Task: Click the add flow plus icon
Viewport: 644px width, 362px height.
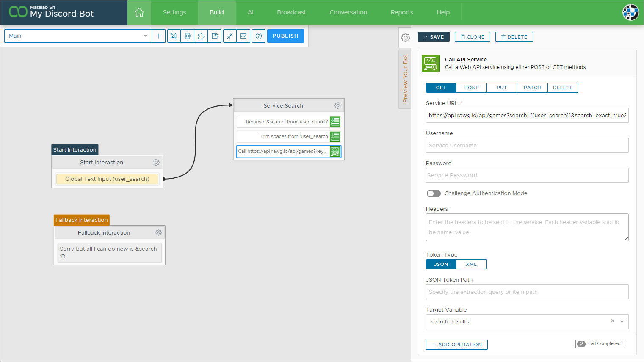Action: tap(159, 36)
